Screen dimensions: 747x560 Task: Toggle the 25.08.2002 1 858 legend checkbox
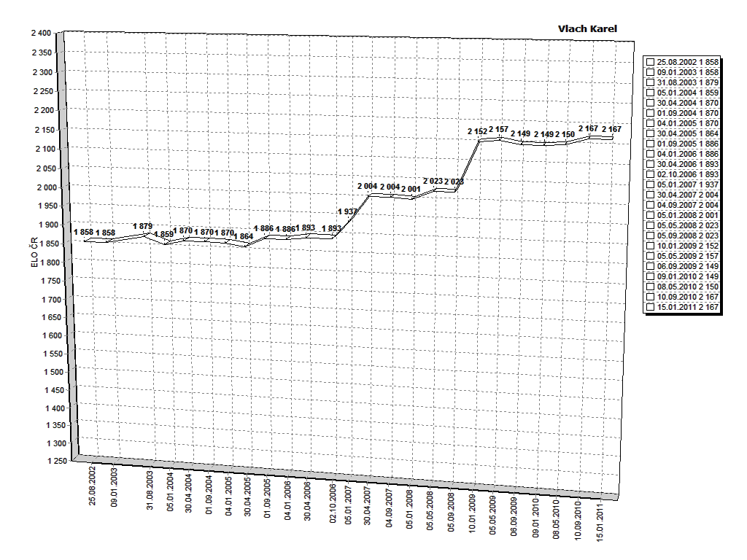point(650,63)
